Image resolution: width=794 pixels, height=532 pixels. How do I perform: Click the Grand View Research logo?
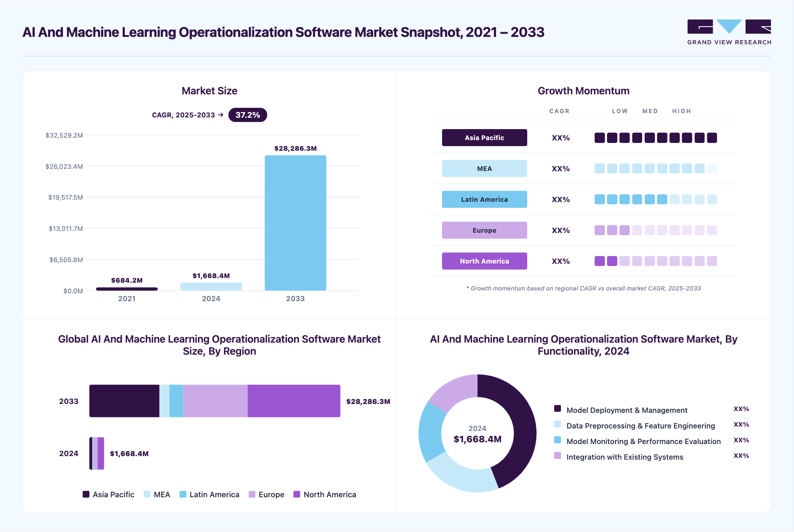[729, 32]
